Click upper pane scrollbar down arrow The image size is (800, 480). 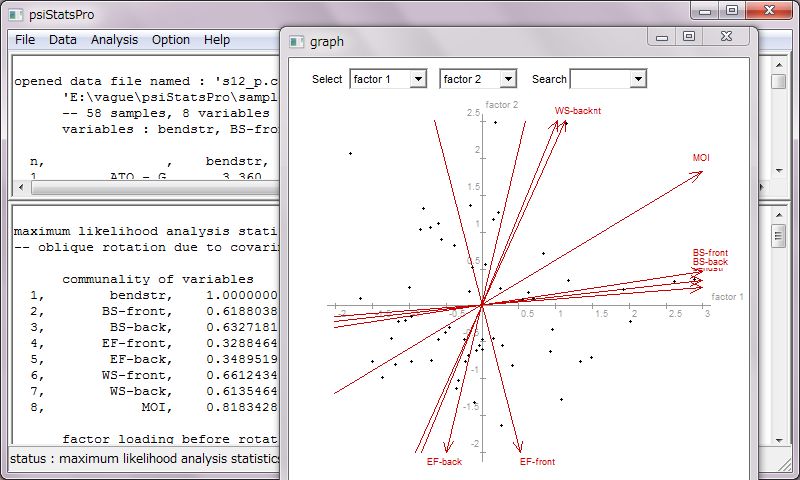(779, 171)
